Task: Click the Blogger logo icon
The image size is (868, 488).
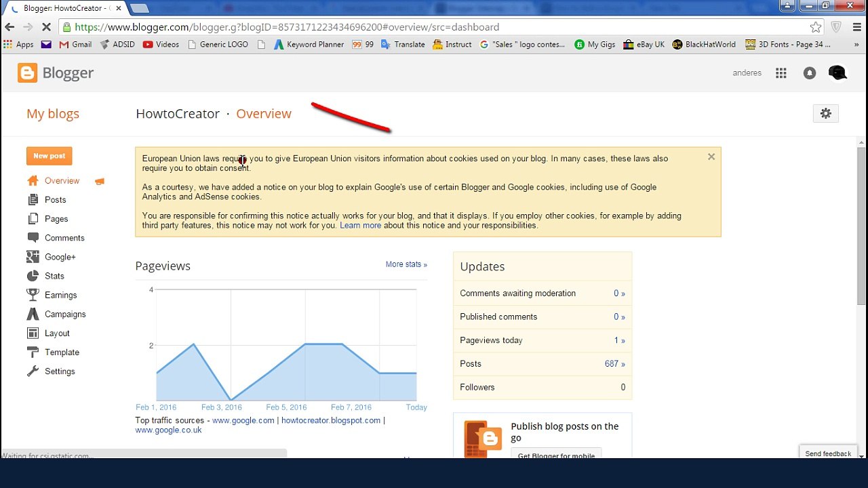Action: click(28, 73)
